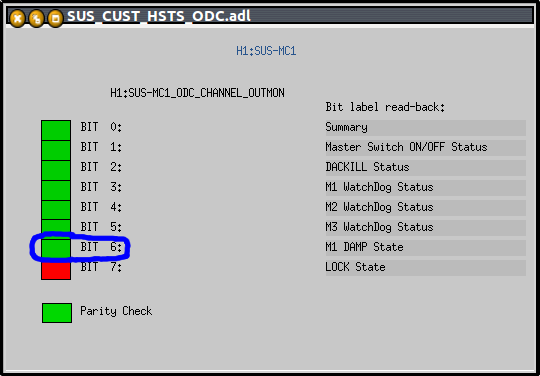The width and height of the screenshot is (540, 376).
Task: Select the M2 WatchDog Status field
Action: 425,208
